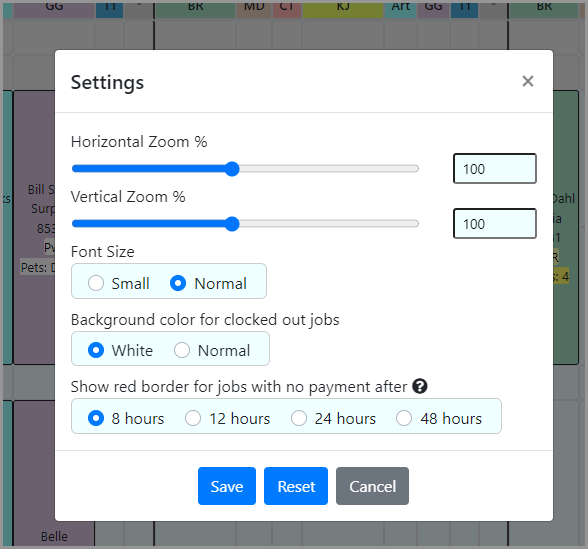
Task: Click the Vertical Zoom slider handle
Action: tap(232, 224)
